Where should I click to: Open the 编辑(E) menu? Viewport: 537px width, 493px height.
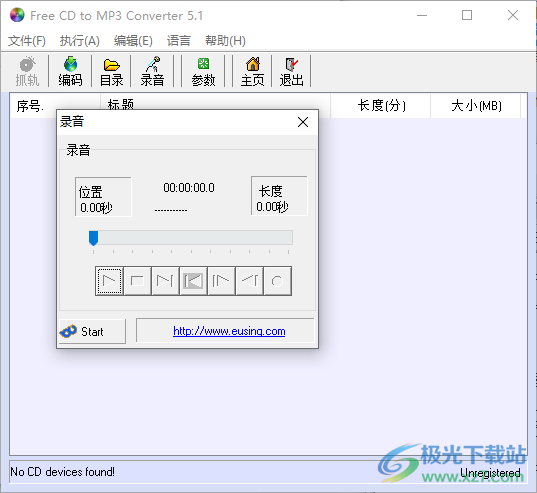[x=133, y=41]
